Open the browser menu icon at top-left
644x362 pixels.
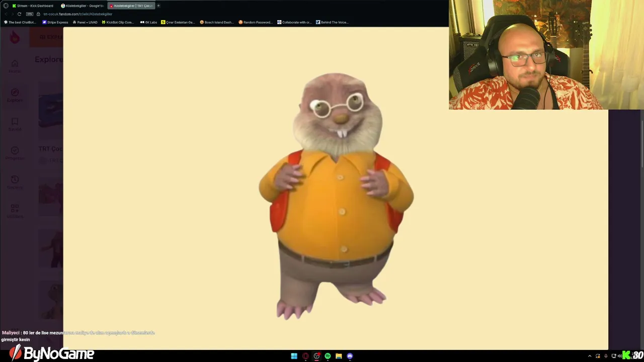[6, 6]
